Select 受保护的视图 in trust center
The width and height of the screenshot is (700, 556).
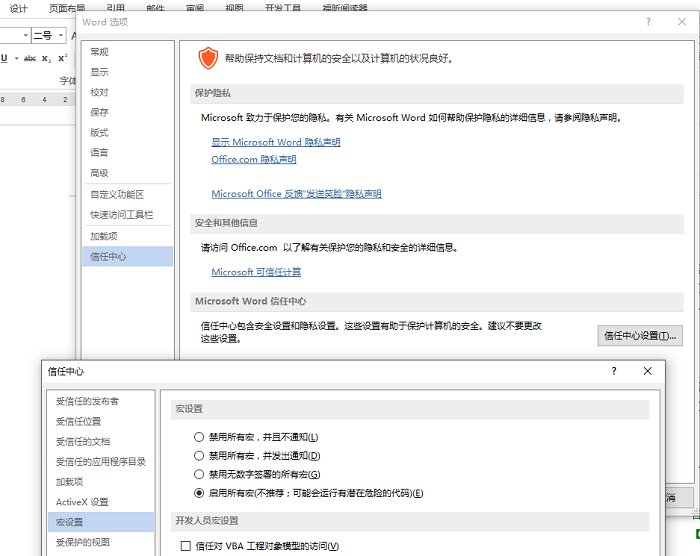[x=101, y=542]
